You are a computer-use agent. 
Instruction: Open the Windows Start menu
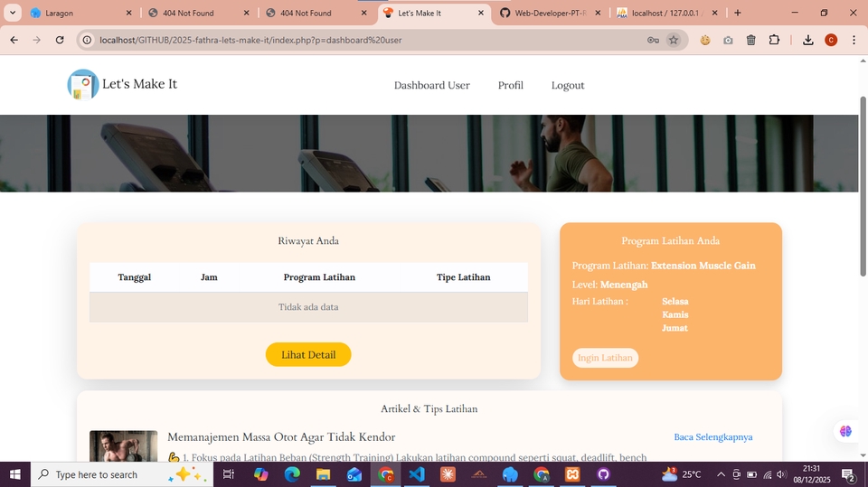15,474
